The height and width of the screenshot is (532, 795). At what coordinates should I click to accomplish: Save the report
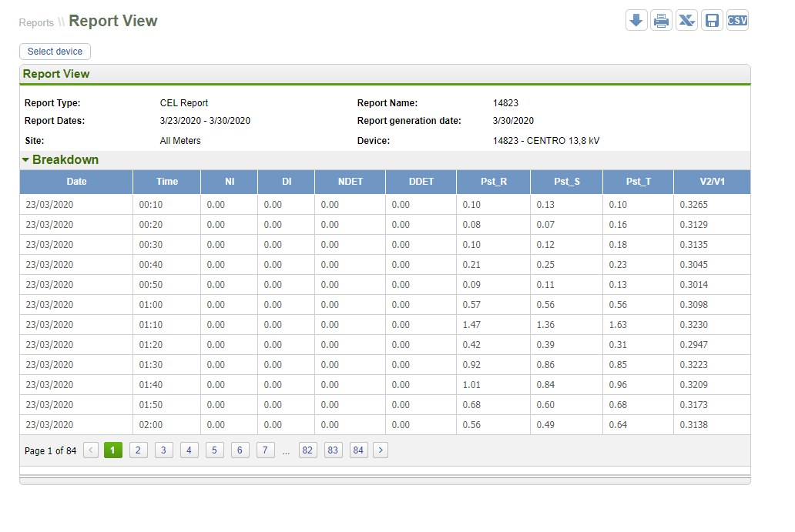[x=712, y=19]
